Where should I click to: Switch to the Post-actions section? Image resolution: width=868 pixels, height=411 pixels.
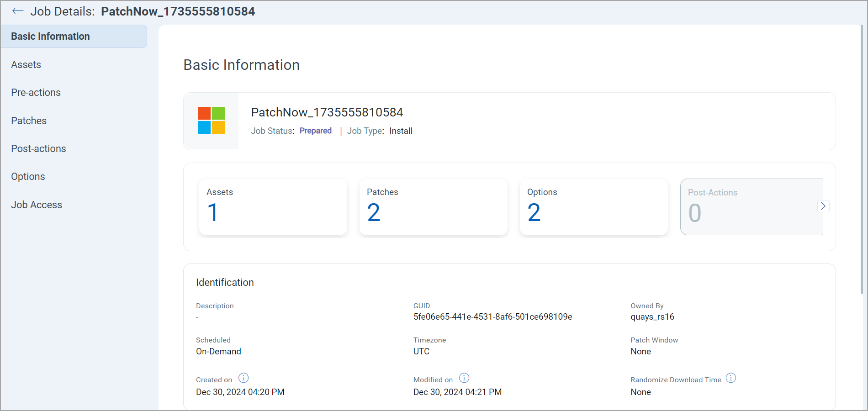pyautogui.click(x=38, y=149)
